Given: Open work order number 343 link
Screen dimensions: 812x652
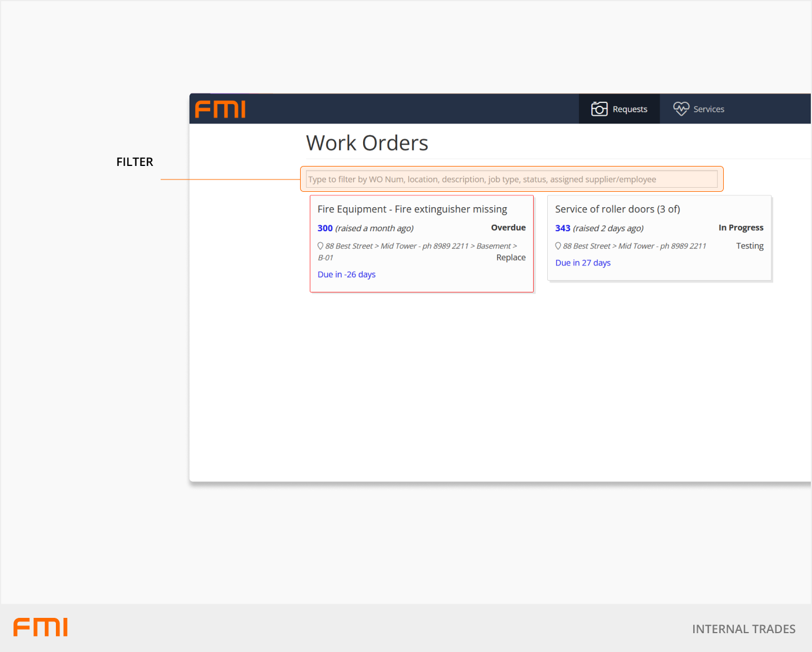Looking at the screenshot, I should (x=563, y=228).
